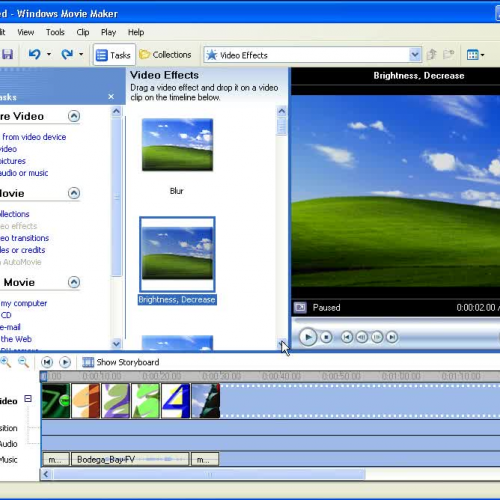Jump back to the previous clip in monitor
The image size is (500, 500).
(x=347, y=337)
